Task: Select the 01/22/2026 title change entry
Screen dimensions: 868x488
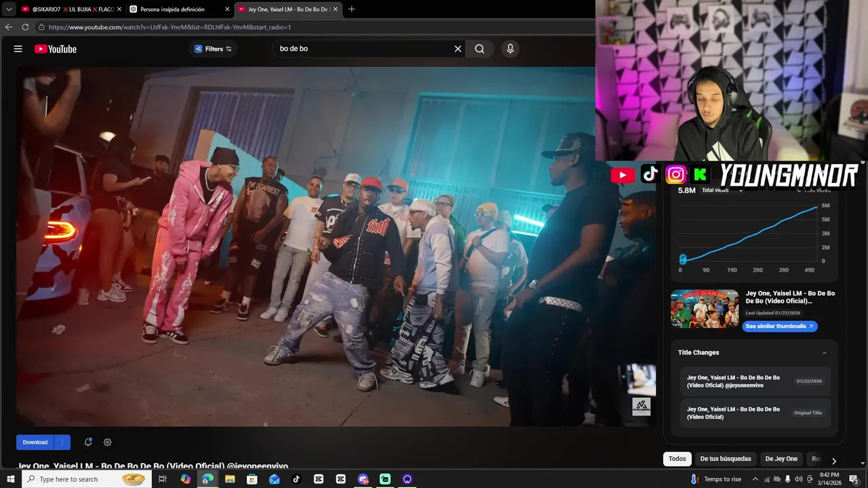Action: pos(755,382)
